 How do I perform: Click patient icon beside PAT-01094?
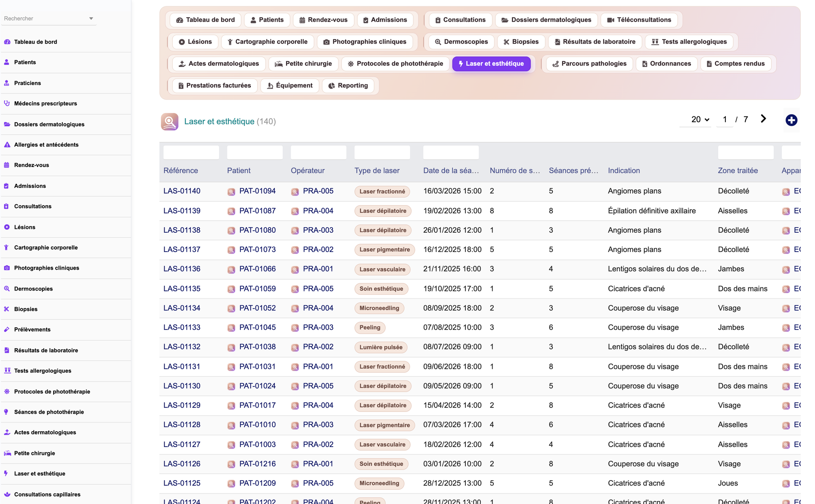tap(231, 192)
